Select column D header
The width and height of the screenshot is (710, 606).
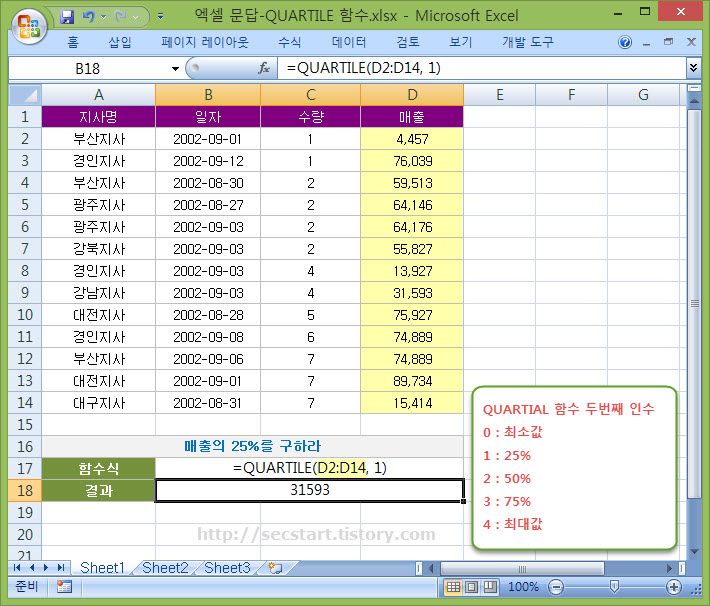point(412,95)
